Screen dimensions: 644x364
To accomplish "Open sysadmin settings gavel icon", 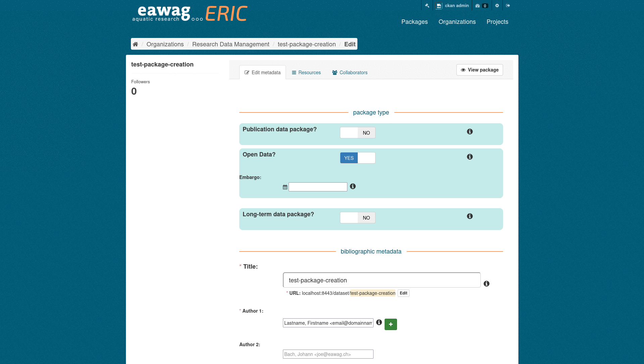I will point(427,6).
